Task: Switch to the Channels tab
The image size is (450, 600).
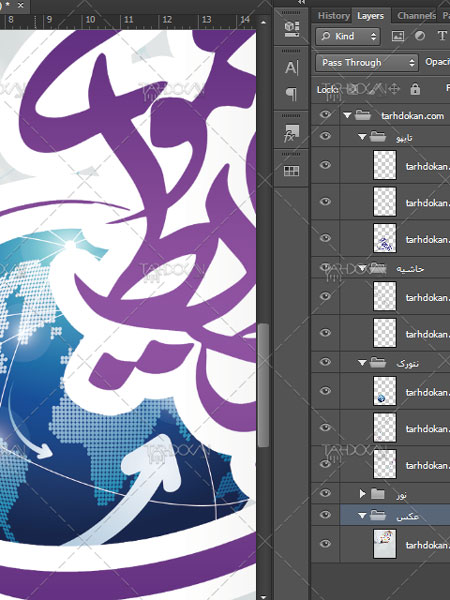Action: (x=416, y=16)
